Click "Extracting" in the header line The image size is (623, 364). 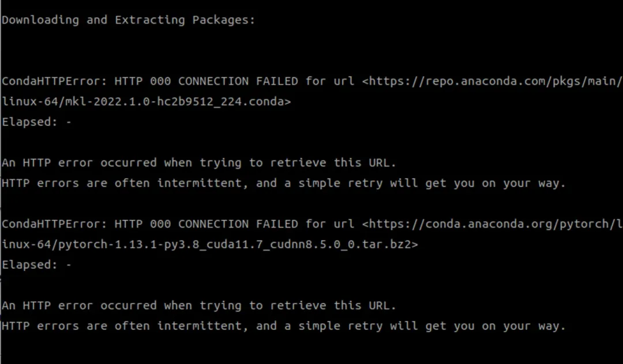point(150,20)
